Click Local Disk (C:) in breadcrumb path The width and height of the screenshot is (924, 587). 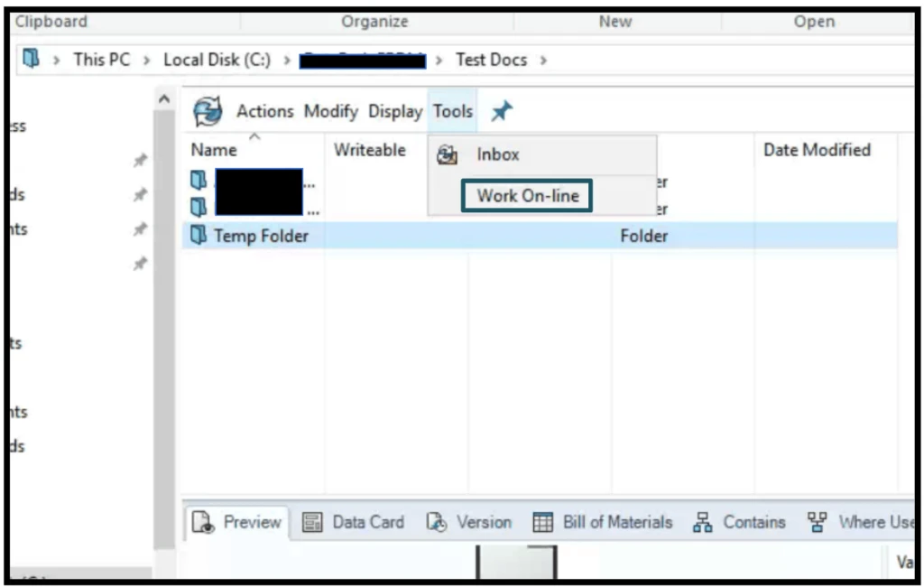coord(217,60)
